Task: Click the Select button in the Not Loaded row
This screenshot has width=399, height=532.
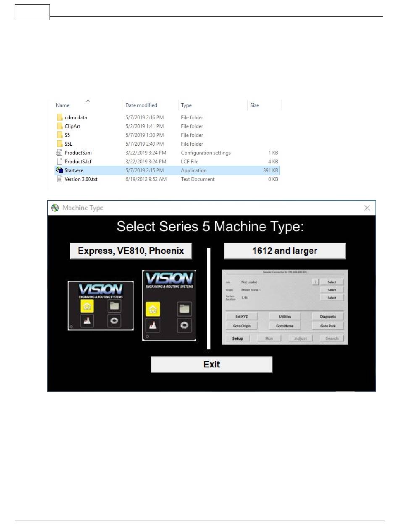Action: click(x=332, y=282)
